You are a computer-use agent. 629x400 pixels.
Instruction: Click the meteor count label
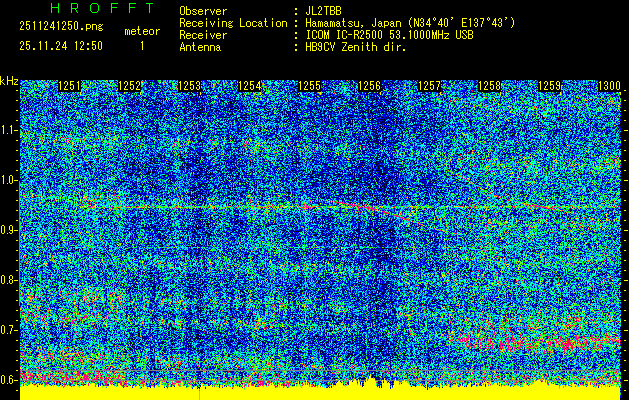click(x=141, y=31)
